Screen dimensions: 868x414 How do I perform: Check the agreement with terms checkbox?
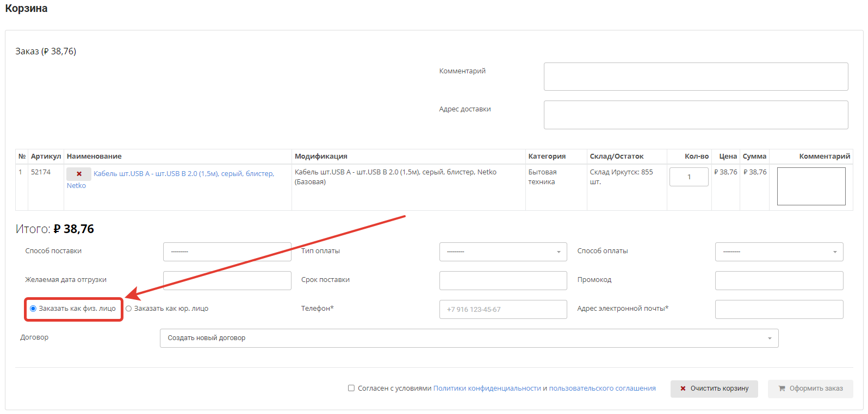click(351, 388)
